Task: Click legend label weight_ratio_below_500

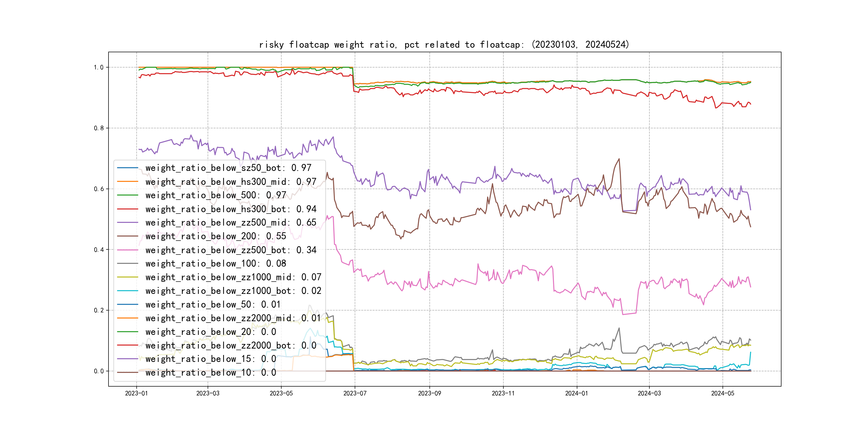Action: tap(216, 195)
